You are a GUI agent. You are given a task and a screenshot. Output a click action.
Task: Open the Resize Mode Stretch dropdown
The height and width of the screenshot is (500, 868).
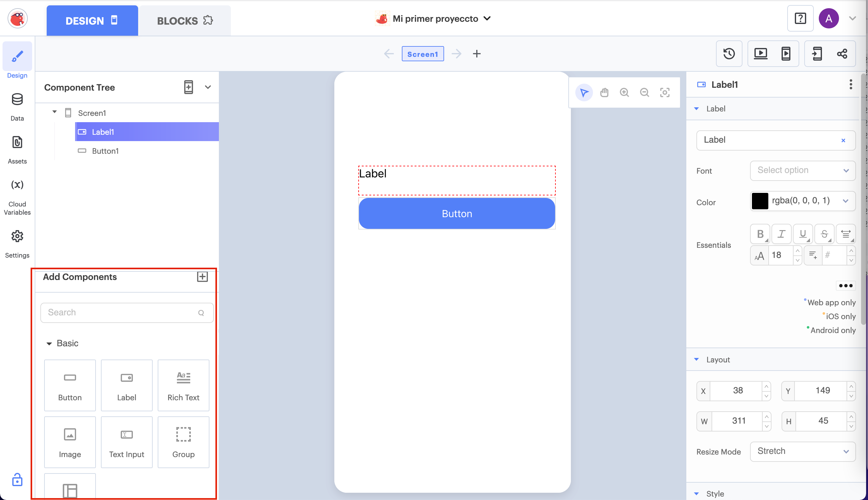[x=802, y=451]
